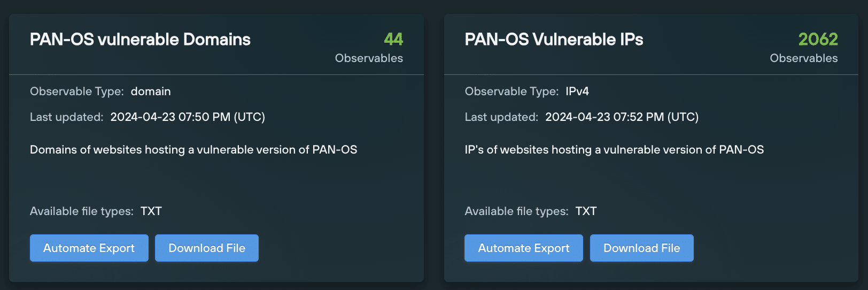The image size is (868, 290).
Task: Select the 'IPv4' observable type value
Action: [577, 91]
